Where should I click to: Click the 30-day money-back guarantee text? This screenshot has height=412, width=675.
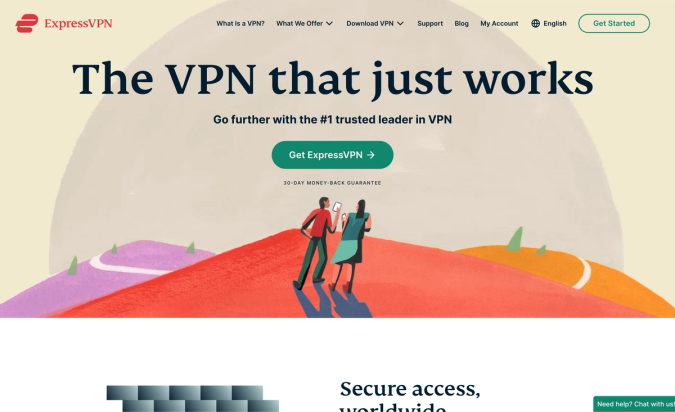332,183
